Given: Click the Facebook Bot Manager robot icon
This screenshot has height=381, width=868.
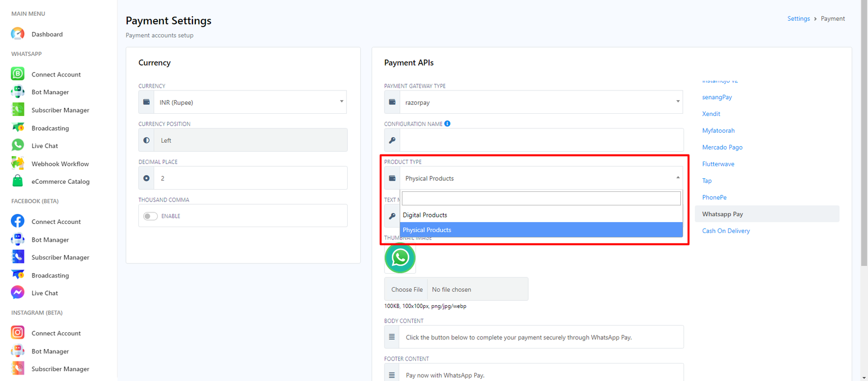Looking at the screenshot, I should [17, 239].
